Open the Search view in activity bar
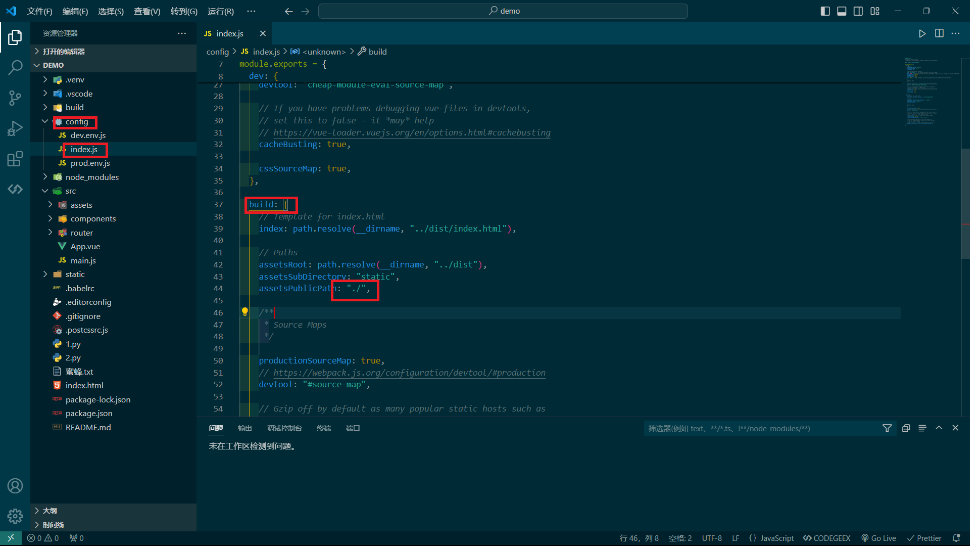The width and height of the screenshot is (980, 546). pos(15,67)
